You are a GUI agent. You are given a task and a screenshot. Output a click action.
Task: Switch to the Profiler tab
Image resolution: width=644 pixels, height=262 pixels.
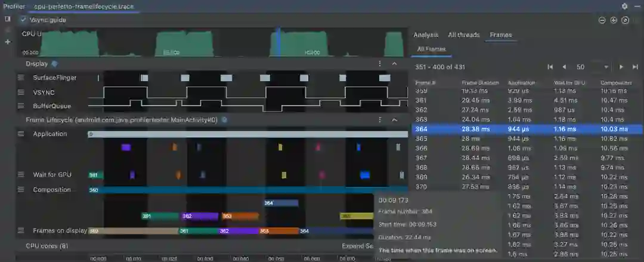click(14, 7)
